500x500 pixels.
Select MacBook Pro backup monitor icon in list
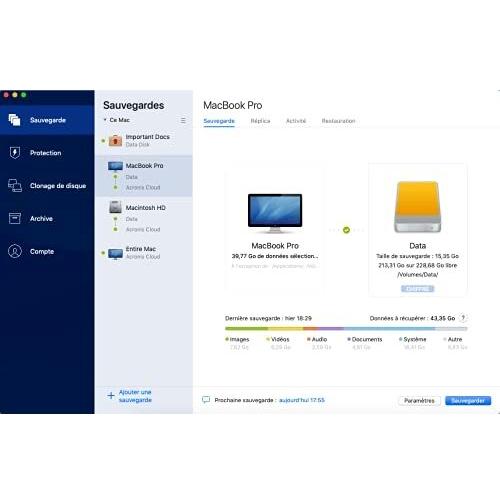point(115,166)
